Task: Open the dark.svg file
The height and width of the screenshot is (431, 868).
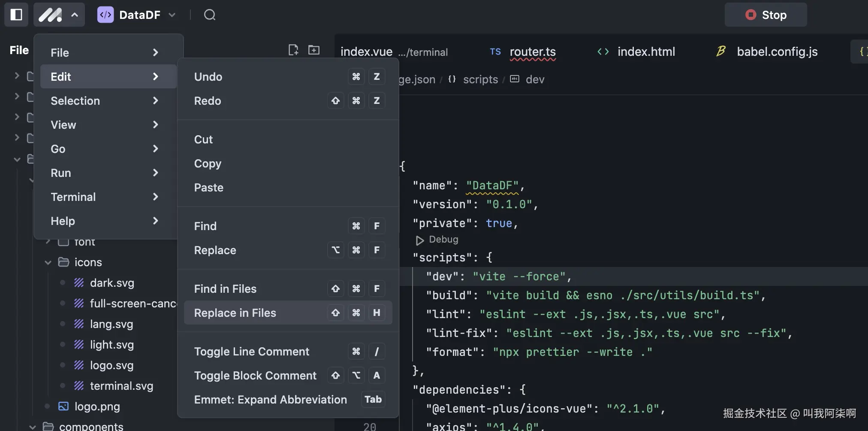Action: click(112, 283)
